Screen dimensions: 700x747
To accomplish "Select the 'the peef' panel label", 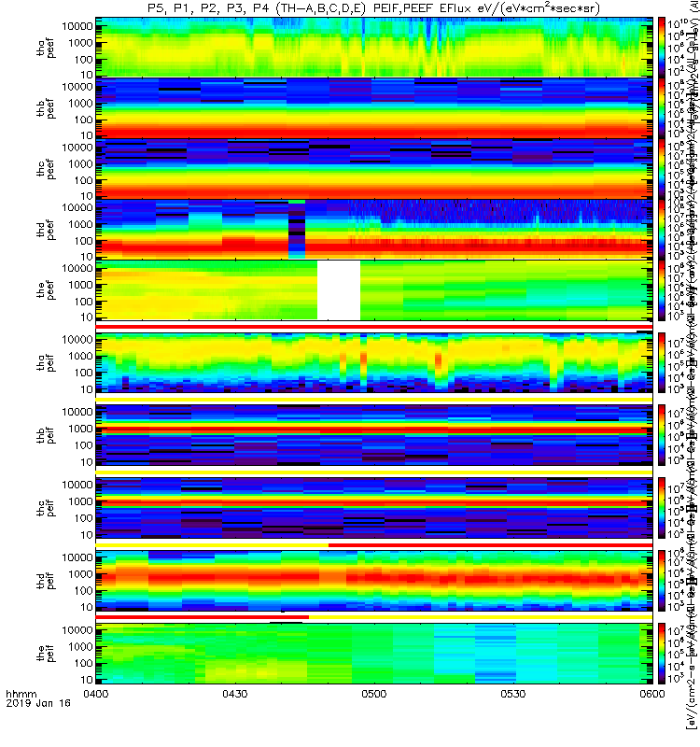I will coord(46,290).
